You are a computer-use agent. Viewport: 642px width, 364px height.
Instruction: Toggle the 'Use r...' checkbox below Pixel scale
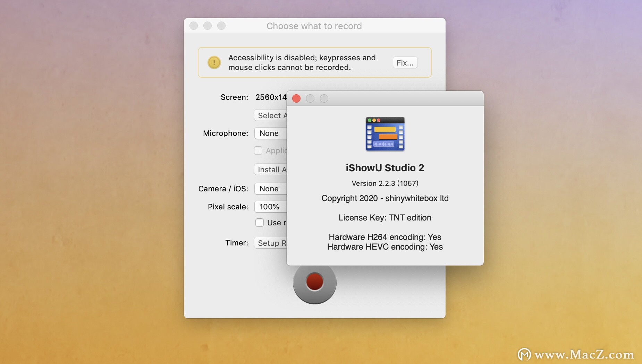pos(260,223)
